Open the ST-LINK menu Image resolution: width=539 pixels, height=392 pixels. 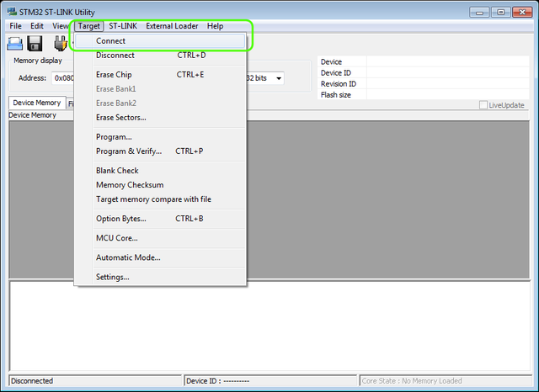click(123, 26)
